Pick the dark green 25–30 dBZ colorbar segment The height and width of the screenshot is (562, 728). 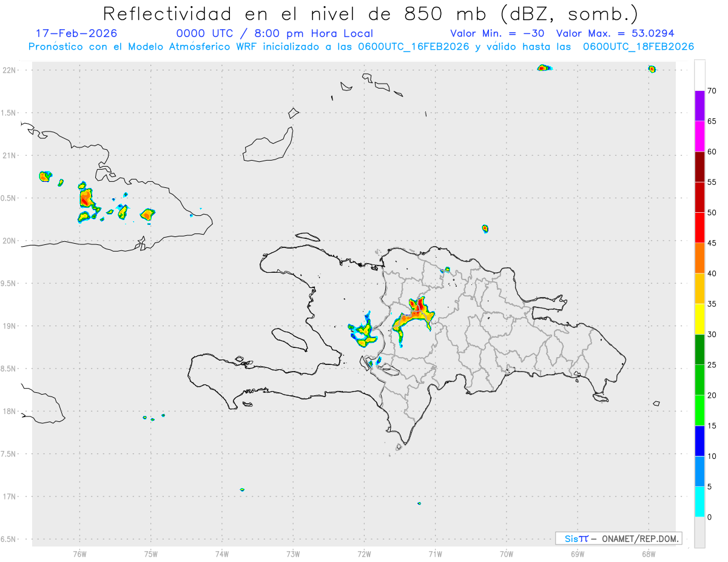pos(699,350)
